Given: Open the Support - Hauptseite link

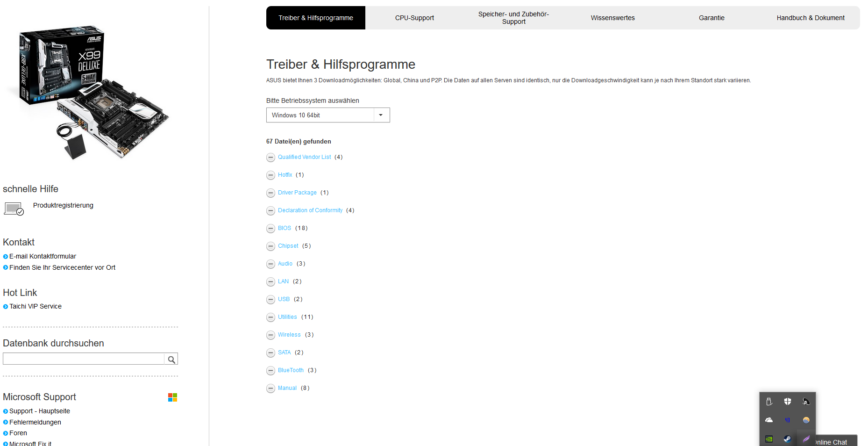Looking at the screenshot, I should click(40, 411).
